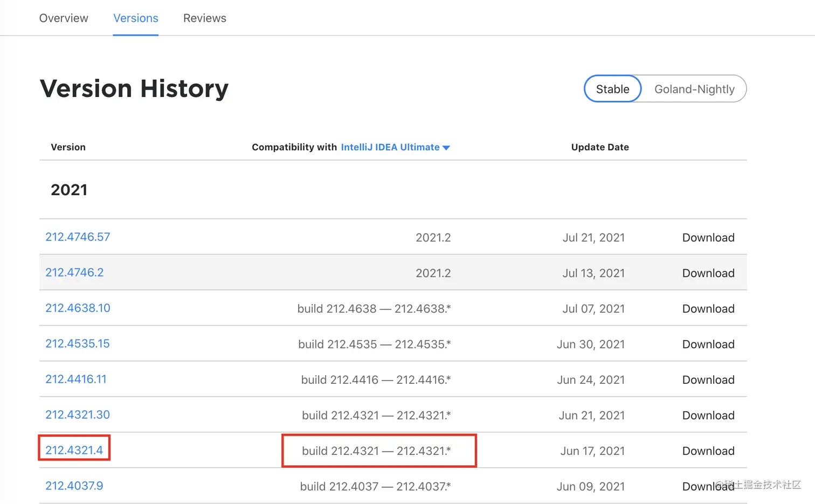Download the Jul 21, 2021 release

(708, 238)
